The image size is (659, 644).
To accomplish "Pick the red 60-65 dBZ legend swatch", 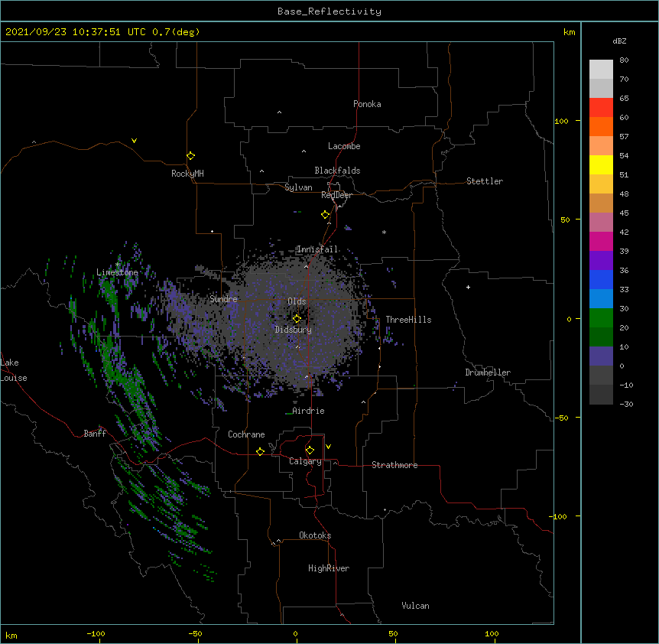I will click(601, 107).
